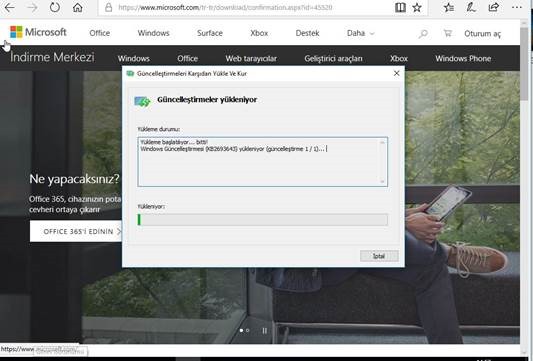Open the favorites hub icon

[449, 7]
